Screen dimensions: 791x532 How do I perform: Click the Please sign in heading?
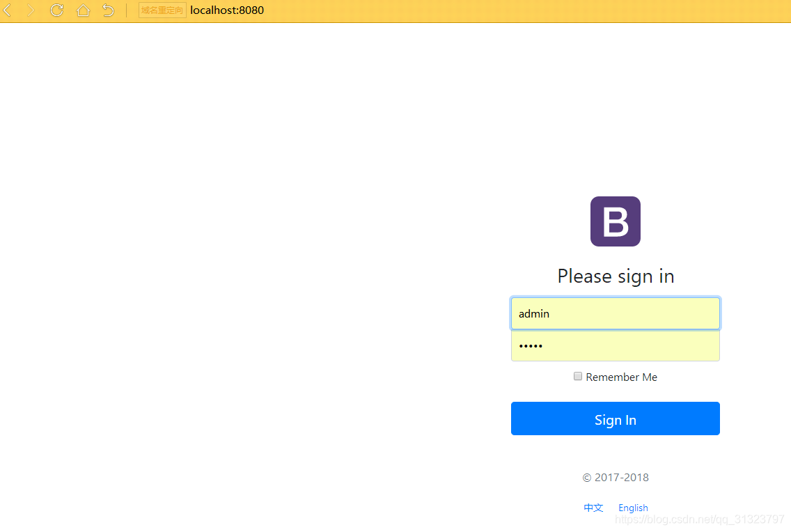[x=616, y=276]
